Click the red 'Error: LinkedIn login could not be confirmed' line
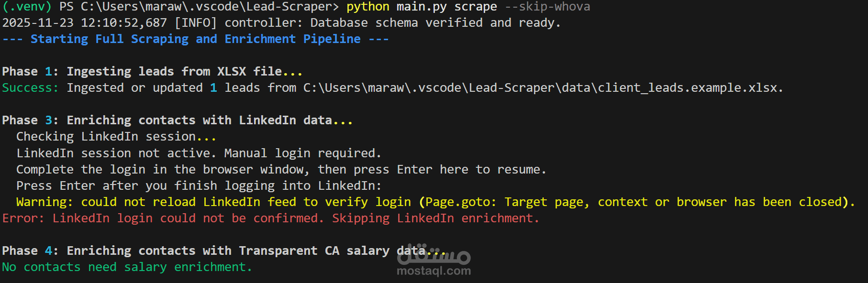 271,218
